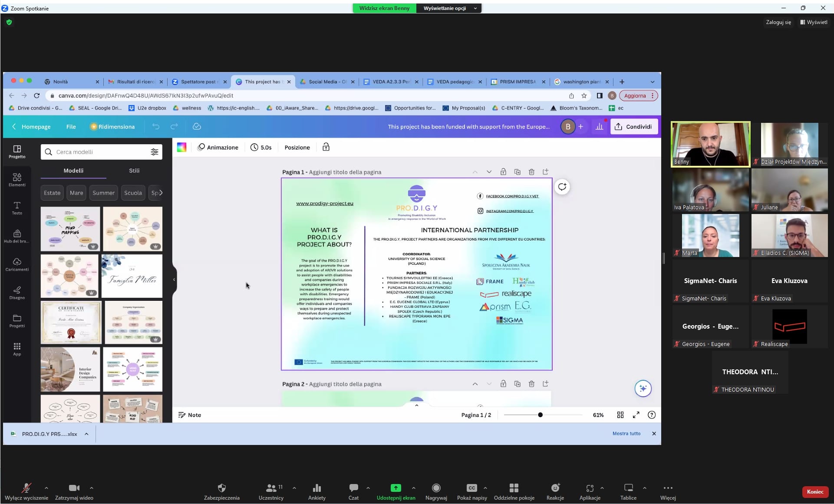Expand Czat options arrow

pos(368,488)
